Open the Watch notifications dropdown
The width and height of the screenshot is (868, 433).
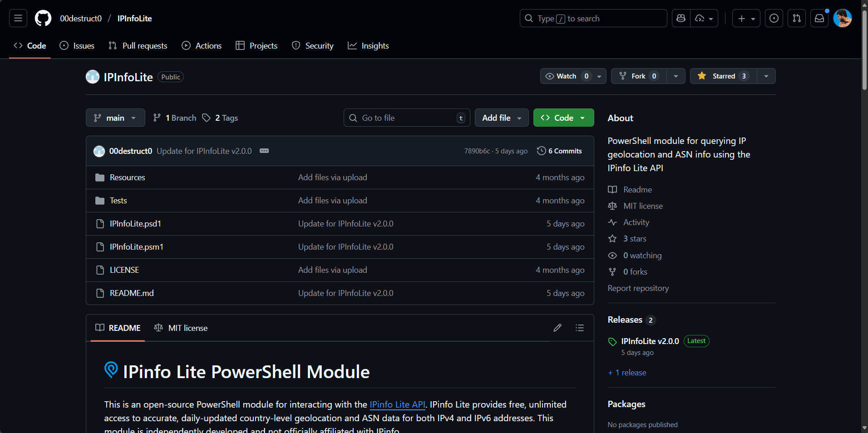(573, 76)
